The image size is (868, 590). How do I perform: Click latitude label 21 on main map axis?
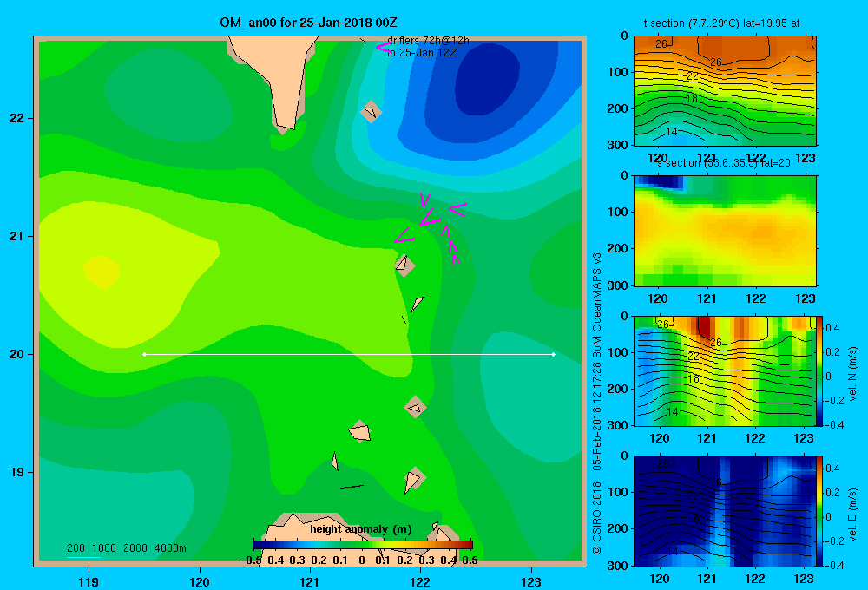click(x=17, y=236)
